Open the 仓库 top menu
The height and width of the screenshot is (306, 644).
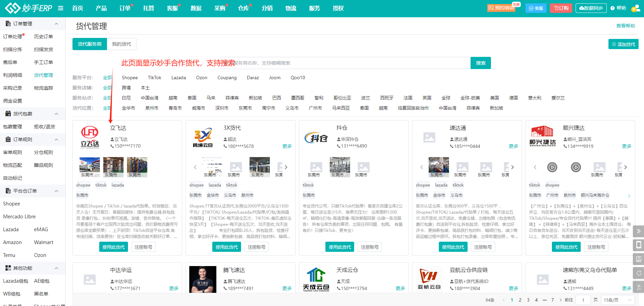click(x=243, y=8)
